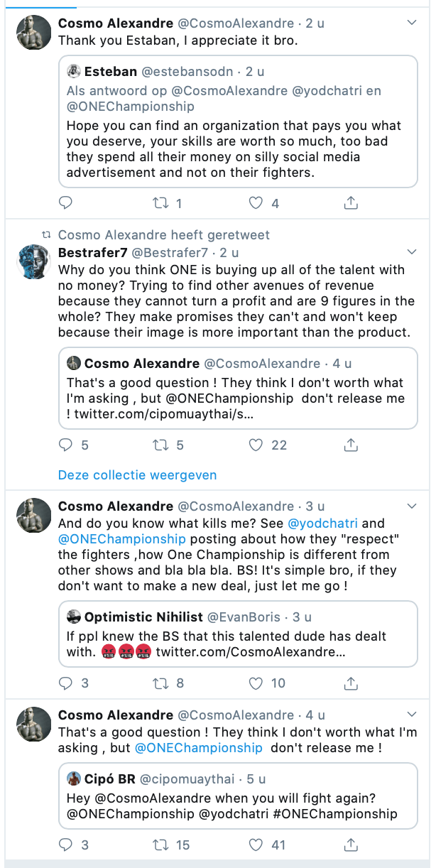
Task: View Bestrafer7's profile avatar
Action: pyautogui.click(x=33, y=263)
